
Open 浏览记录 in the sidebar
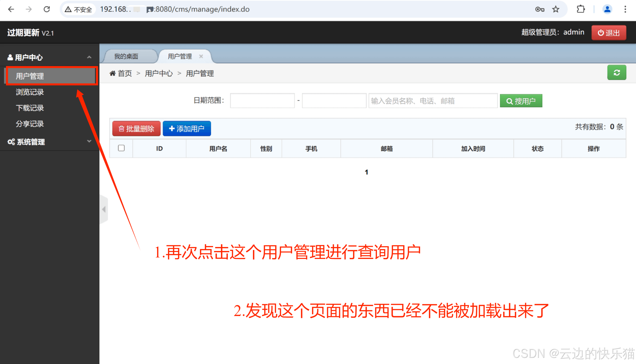(30, 92)
